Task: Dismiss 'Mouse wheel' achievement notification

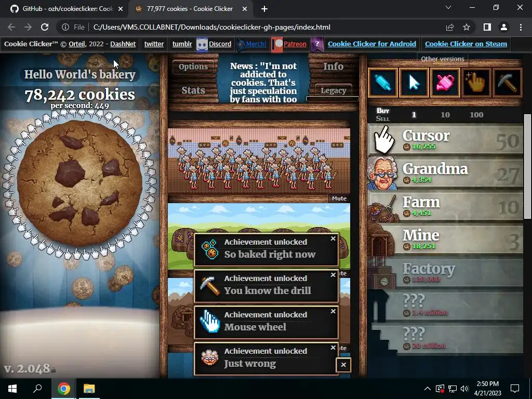Action: pyautogui.click(x=333, y=311)
